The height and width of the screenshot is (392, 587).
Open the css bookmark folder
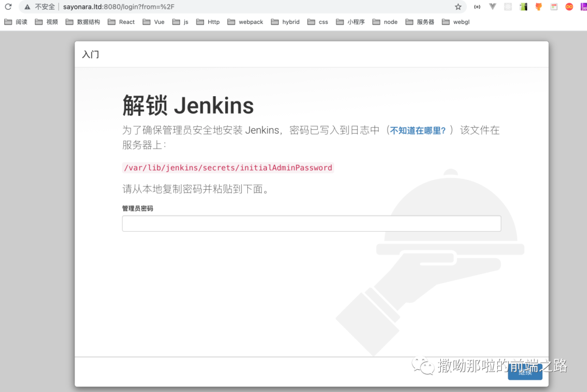pyautogui.click(x=317, y=22)
